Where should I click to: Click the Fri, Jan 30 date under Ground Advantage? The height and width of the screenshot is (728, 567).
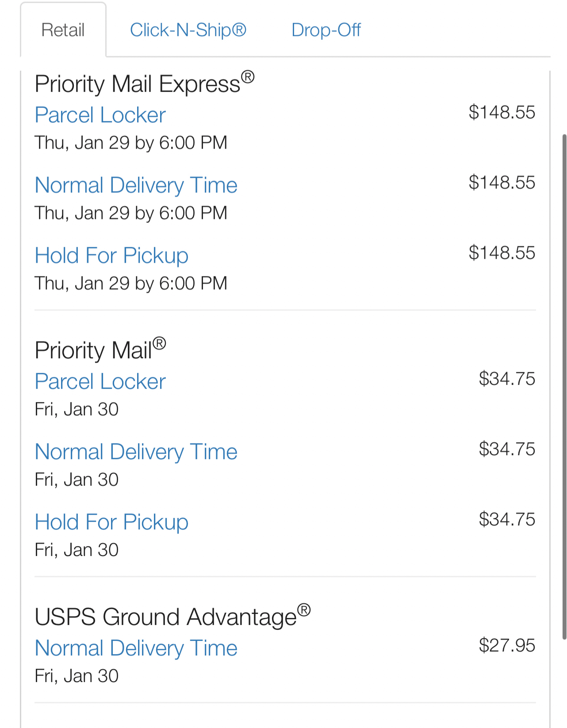77,676
